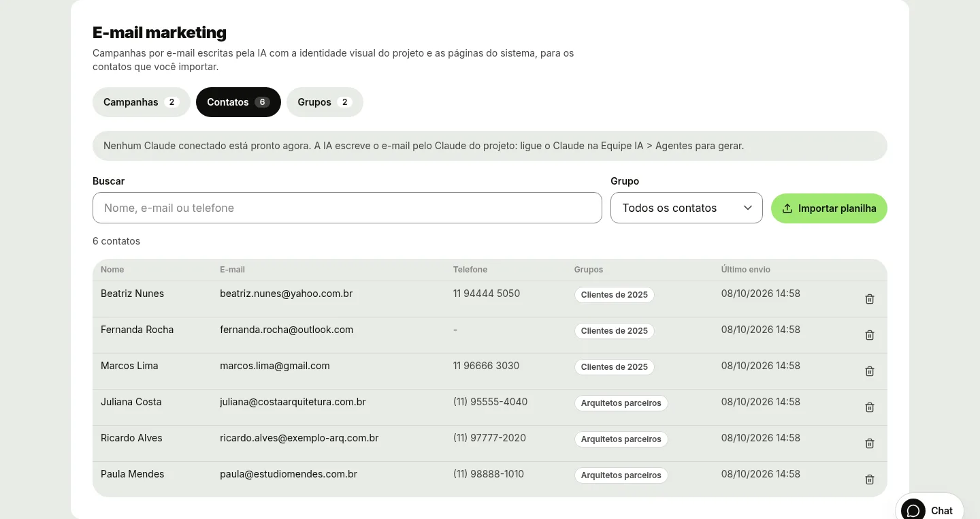The height and width of the screenshot is (519, 980).
Task: Click the Último envio column header
Action: pos(746,270)
